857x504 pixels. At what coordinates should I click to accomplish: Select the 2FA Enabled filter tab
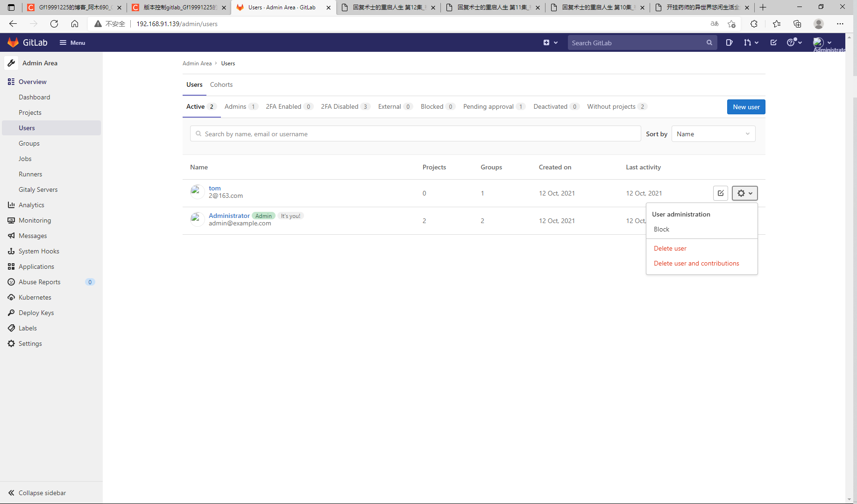coord(289,106)
